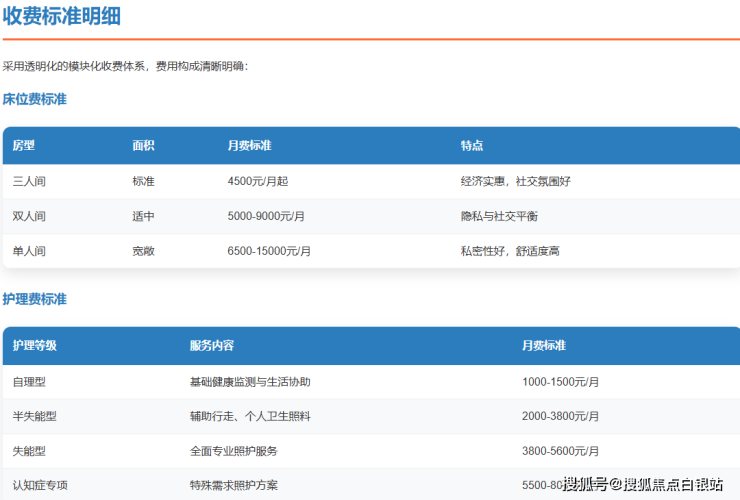This screenshot has height=500, width=740.
Task: Click the 服务内容 column header
Action: (211, 346)
